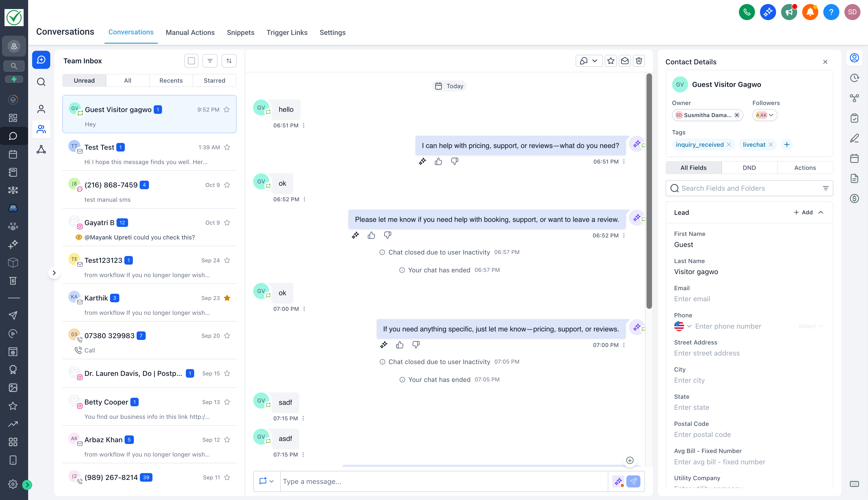Click the green phone dialer icon

[x=746, y=12]
